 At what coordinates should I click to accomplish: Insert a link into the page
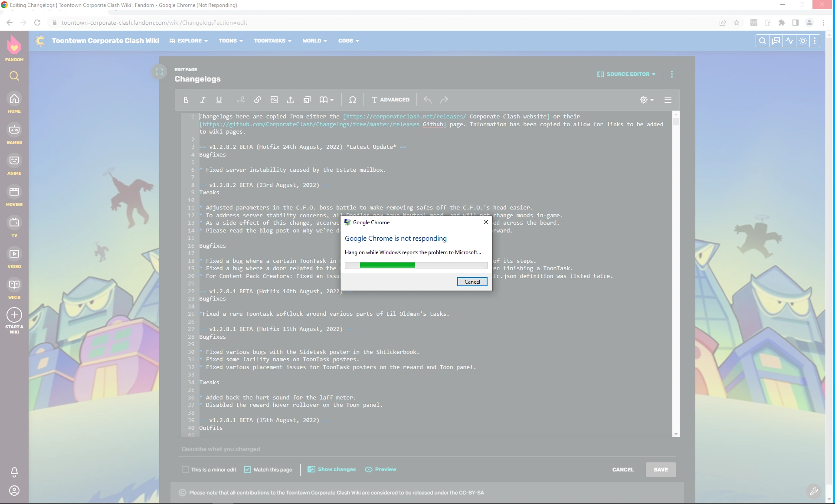pos(257,100)
